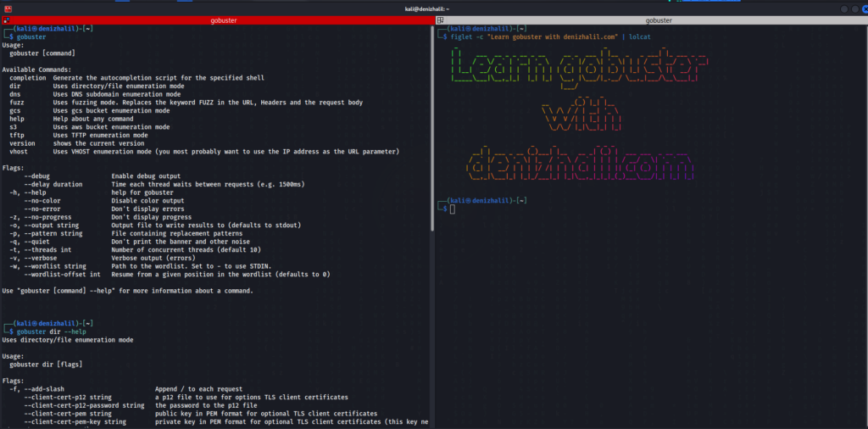Click the '--add-slash' flag under dir help

pyautogui.click(x=47, y=388)
